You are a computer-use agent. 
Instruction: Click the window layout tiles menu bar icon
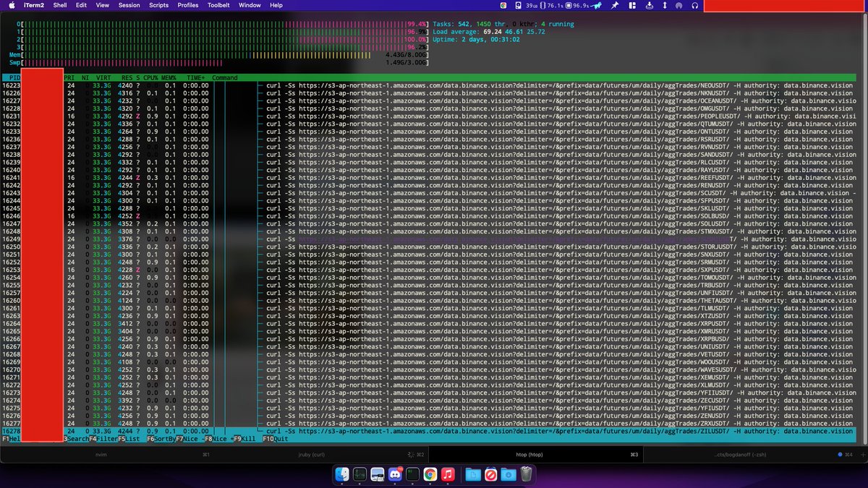tap(631, 5)
